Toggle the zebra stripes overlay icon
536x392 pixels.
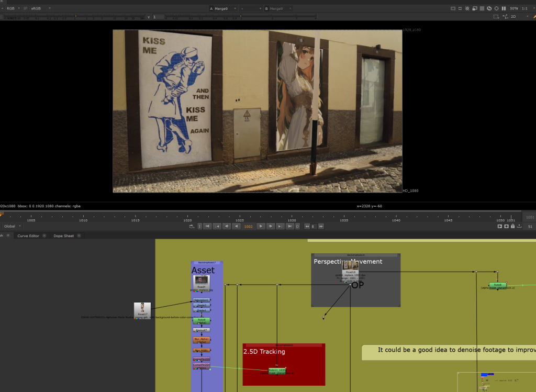coord(467,8)
